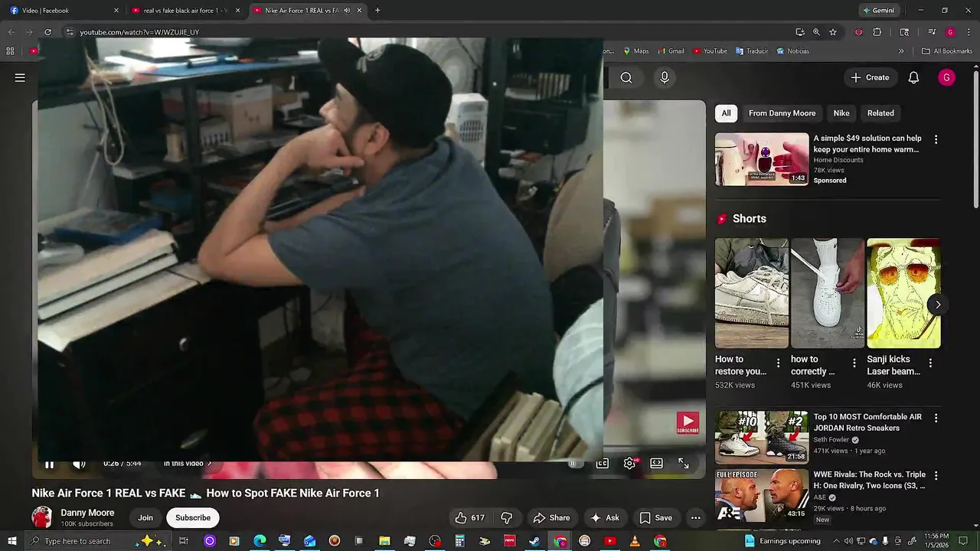Screen dimensions: 980x551
Task: Select the 'All' filter chip
Action: pos(726,113)
